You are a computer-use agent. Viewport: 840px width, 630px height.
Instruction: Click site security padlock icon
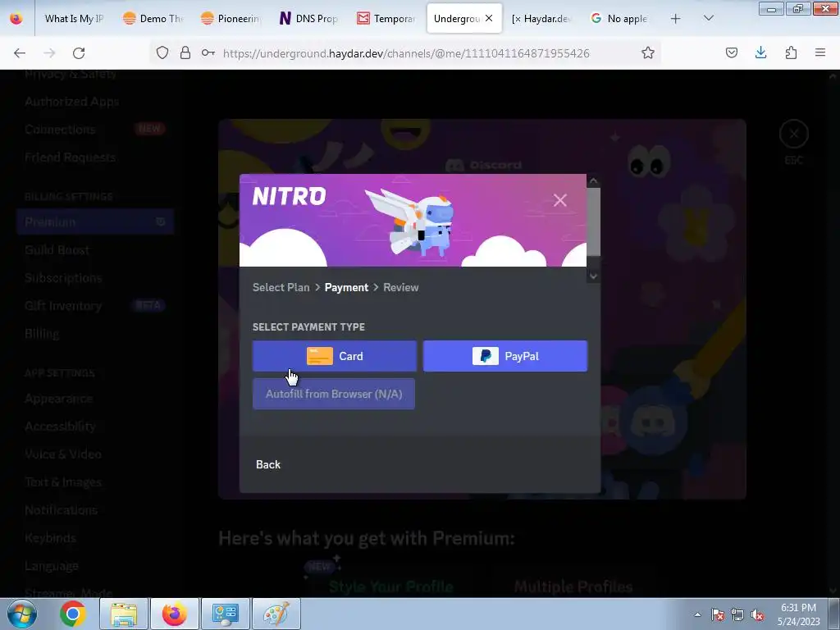click(185, 53)
